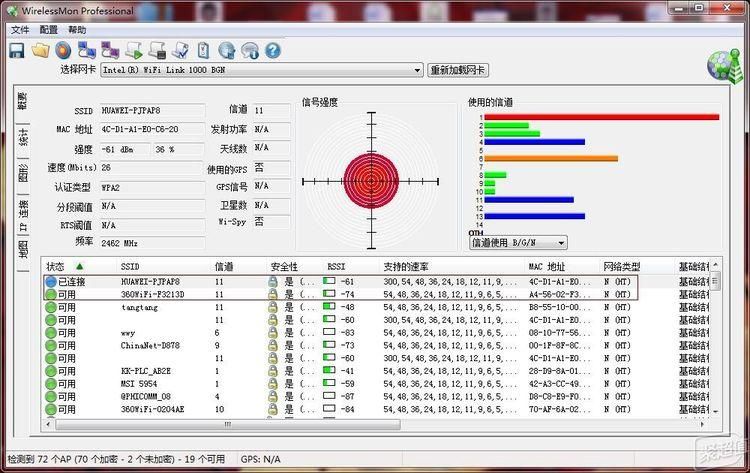Click the list's vertical scrollbar down arrow
The height and width of the screenshot is (473, 750).
(716, 411)
